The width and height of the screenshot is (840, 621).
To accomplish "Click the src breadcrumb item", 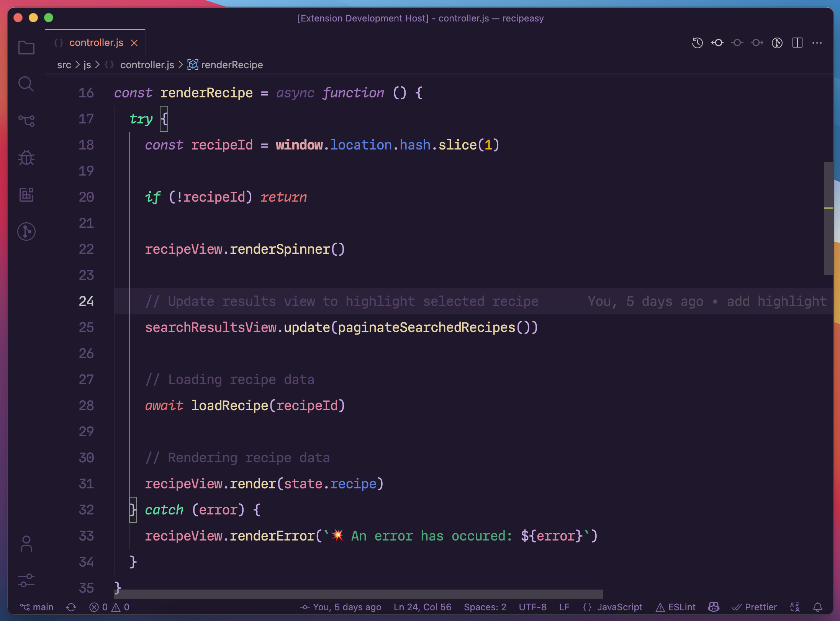I will 64,65.
